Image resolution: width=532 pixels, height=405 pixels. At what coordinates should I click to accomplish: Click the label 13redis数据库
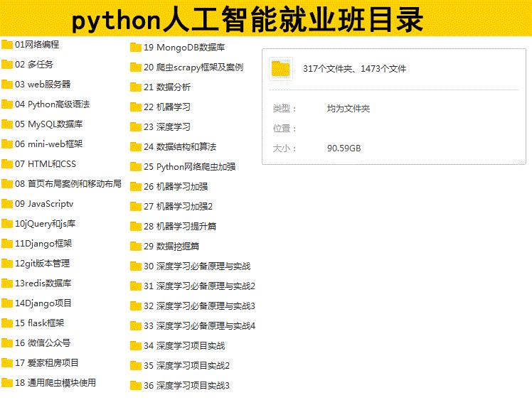[43, 283]
